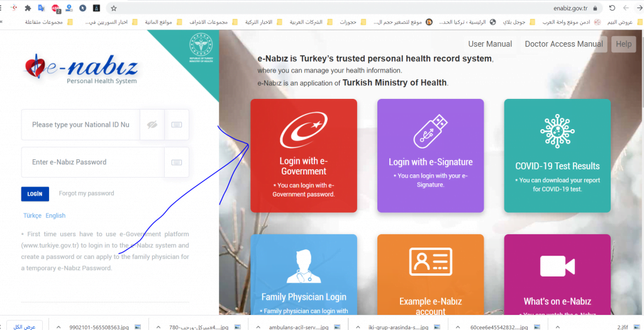Image resolution: width=644 pixels, height=330 pixels.
Task: Open bookmark folder 'الاخبار التركية'
Action: pos(264,22)
